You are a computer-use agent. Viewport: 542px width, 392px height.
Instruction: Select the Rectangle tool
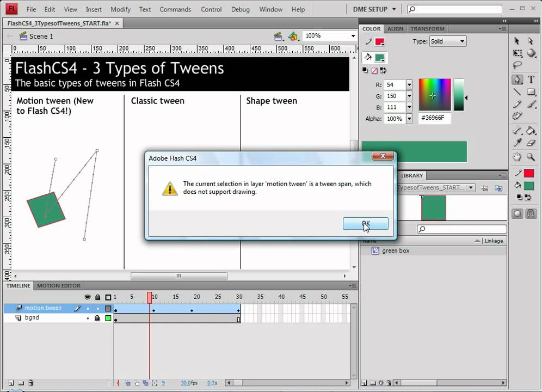coord(531,91)
